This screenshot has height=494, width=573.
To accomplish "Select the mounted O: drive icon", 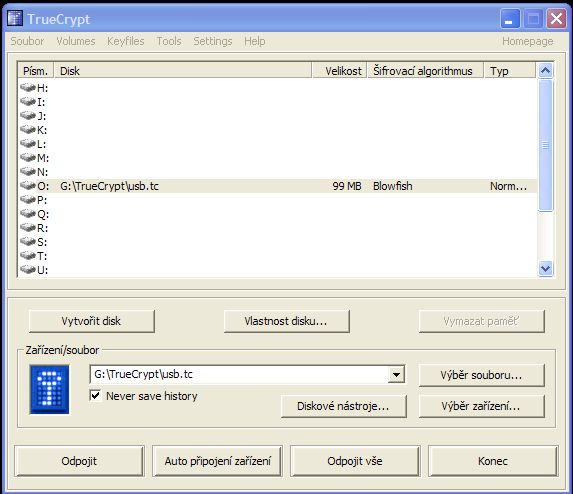I will 28,186.
